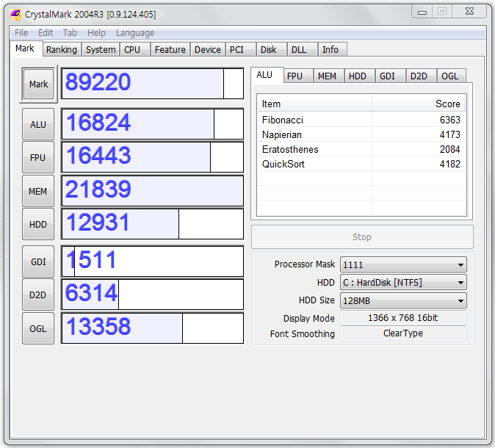Minimize the CrystalMark window
Viewport: 495px width, 448px height.
tap(422, 12)
